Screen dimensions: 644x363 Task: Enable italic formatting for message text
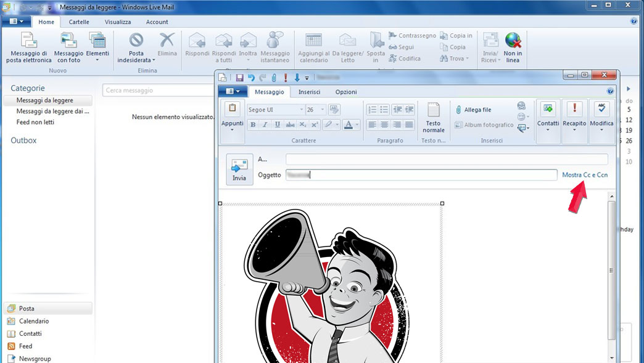point(265,124)
